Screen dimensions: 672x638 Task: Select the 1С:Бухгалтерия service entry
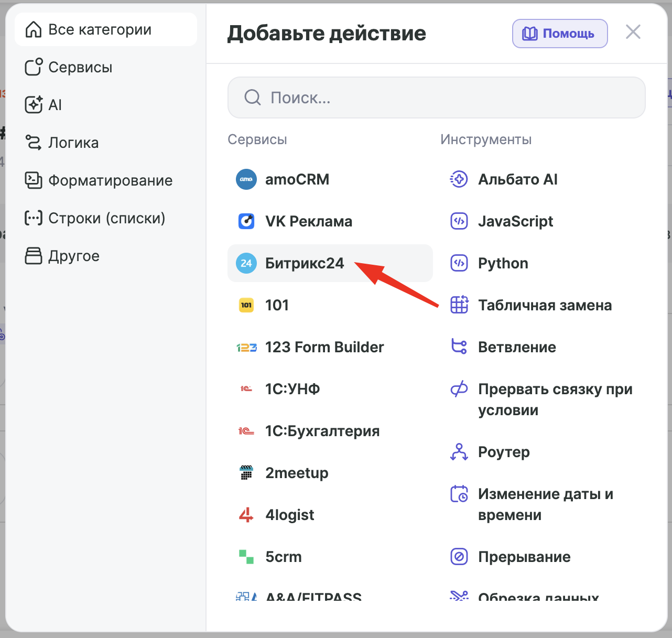[330, 431]
